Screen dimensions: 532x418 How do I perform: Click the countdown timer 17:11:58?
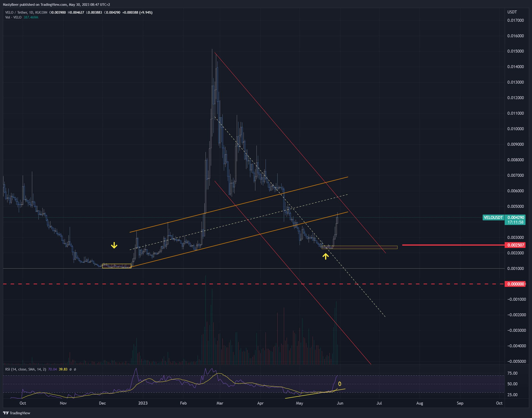pyautogui.click(x=515, y=222)
